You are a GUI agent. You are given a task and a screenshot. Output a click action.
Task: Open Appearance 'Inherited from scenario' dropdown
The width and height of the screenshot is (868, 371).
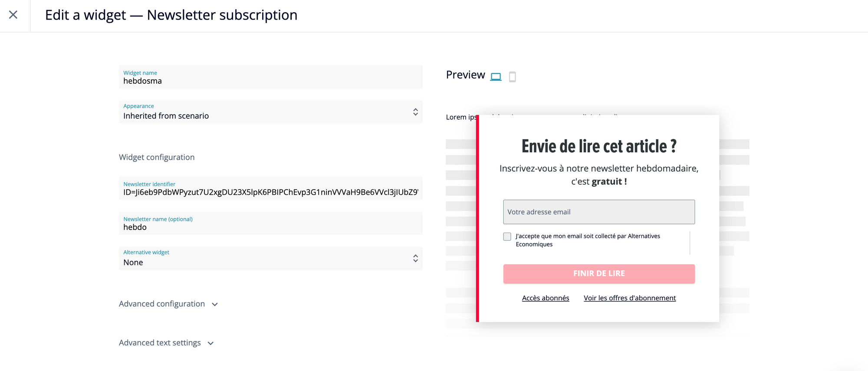271,112
